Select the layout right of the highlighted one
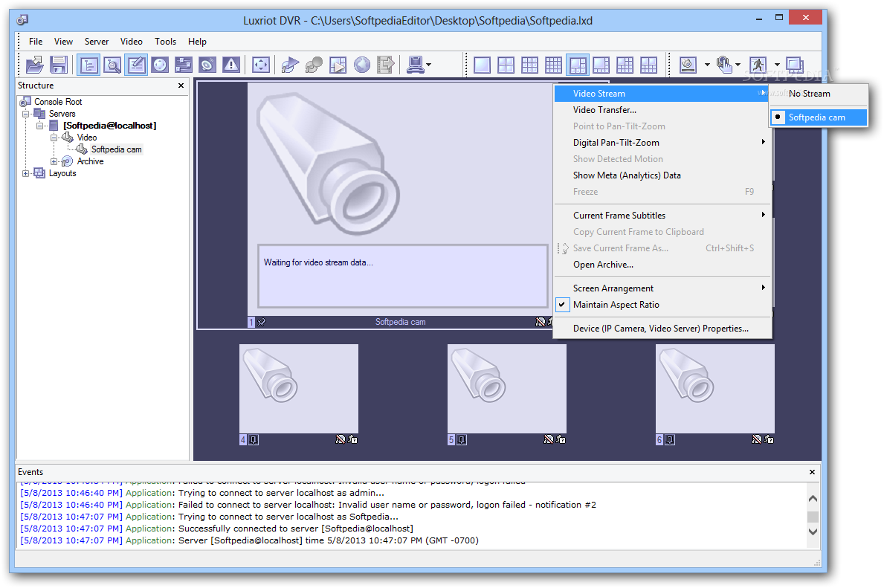The height and width of the screenshot is (588, 884). (601, 65)
